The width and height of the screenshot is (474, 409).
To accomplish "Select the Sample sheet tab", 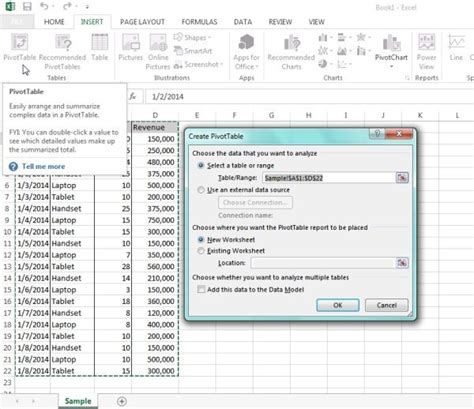I will 78,401.
